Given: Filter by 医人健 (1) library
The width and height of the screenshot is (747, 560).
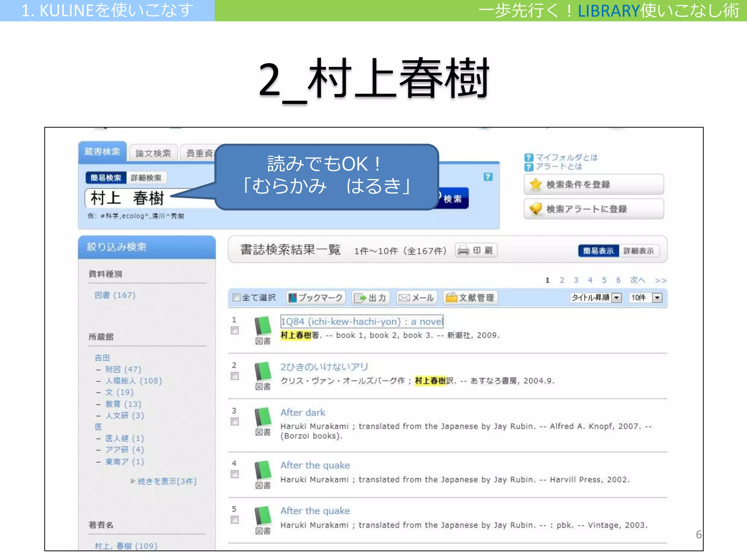Looking at the screenshot, I should (125, 438).
